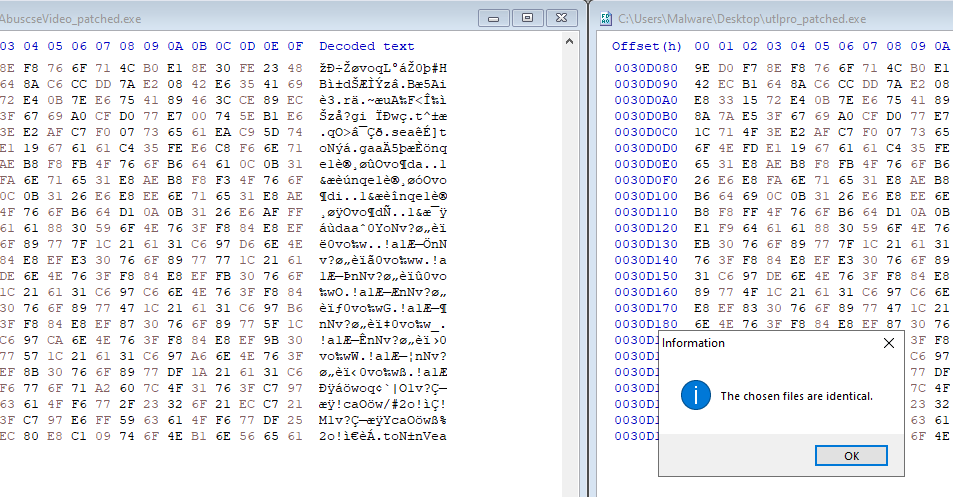This screenshot has height=497, width=953.
Task: Select offset 0030D170 in the right window
Action: click(645, 308)
